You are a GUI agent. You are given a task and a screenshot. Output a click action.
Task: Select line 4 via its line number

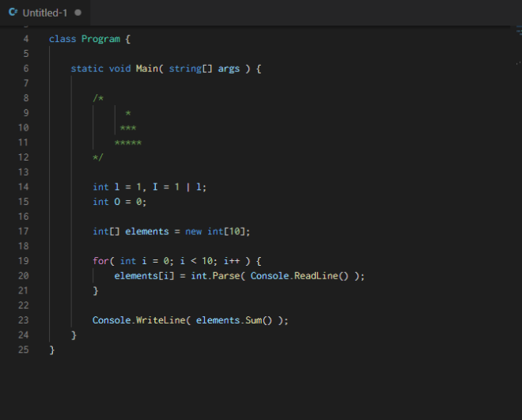[x=26, y=39]
